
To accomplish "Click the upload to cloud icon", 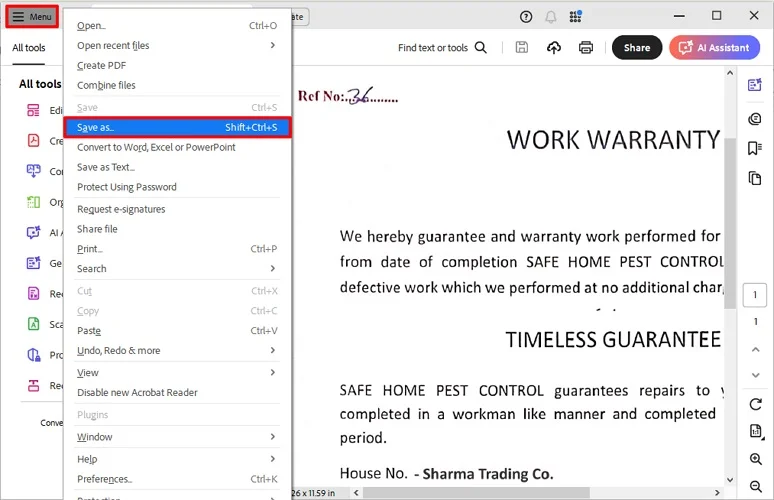I will coord(554,47).
